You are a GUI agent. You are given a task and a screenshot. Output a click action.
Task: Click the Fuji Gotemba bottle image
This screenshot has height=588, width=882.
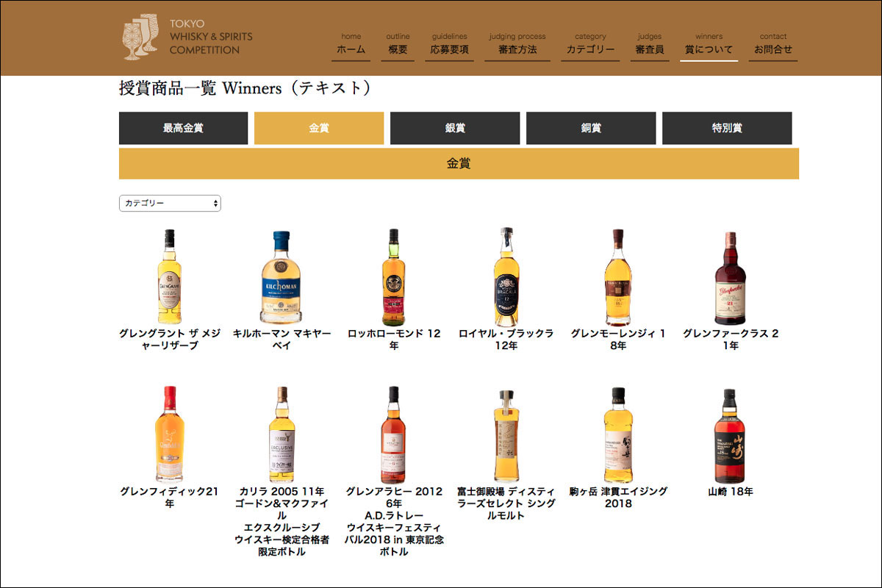[506, 435]
